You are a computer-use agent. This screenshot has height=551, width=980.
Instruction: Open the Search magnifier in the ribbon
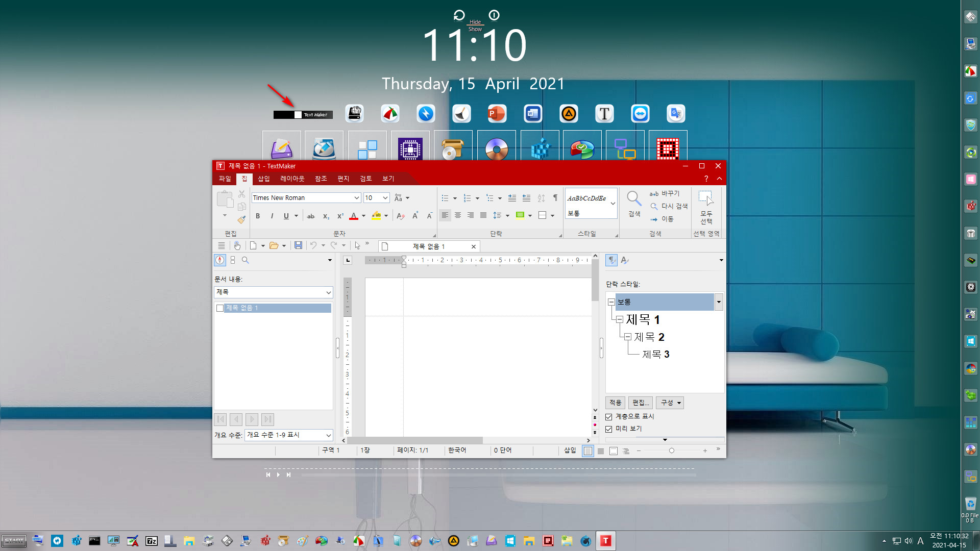(634, 204)
